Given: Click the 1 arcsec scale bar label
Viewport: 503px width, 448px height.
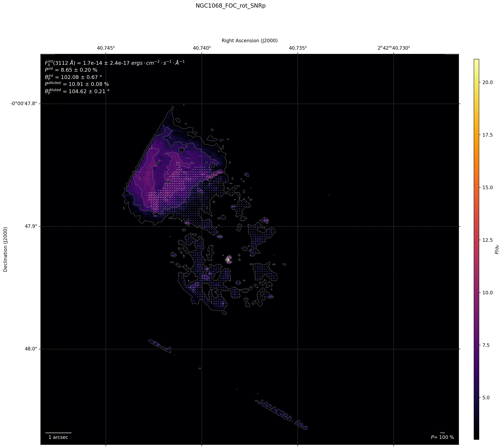Looking at the screenshot, I should click(x=58, y=437).
